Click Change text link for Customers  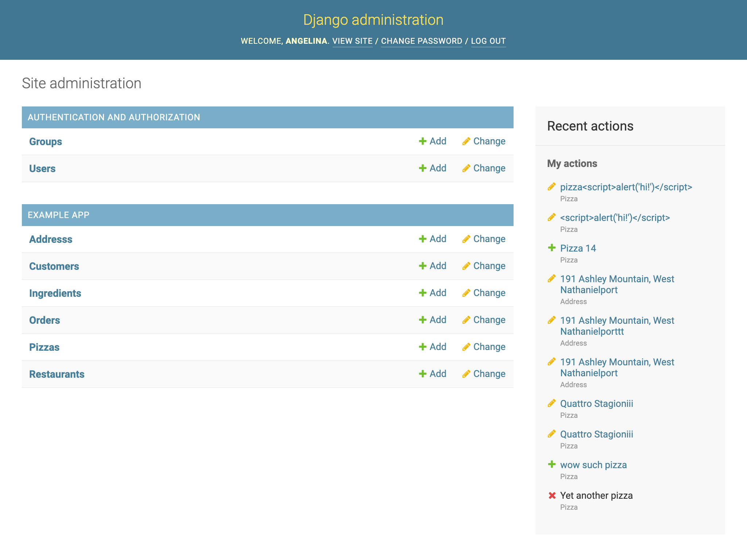point(489,266)
